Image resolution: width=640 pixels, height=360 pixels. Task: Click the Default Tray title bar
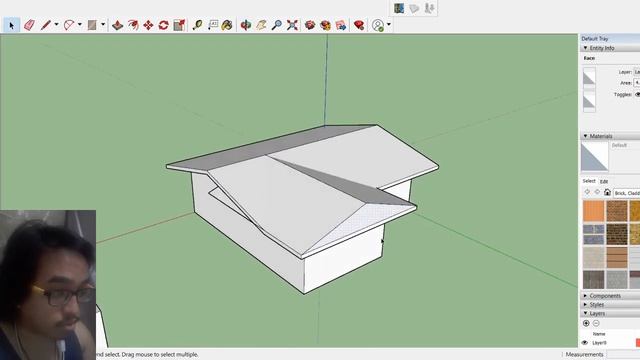click(610, 38)
